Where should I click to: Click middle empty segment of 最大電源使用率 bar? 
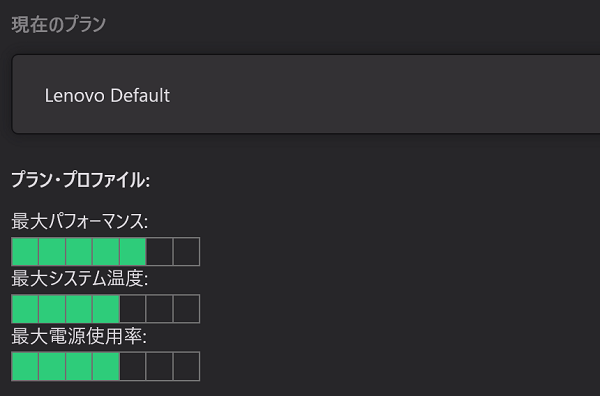point(159,366)
